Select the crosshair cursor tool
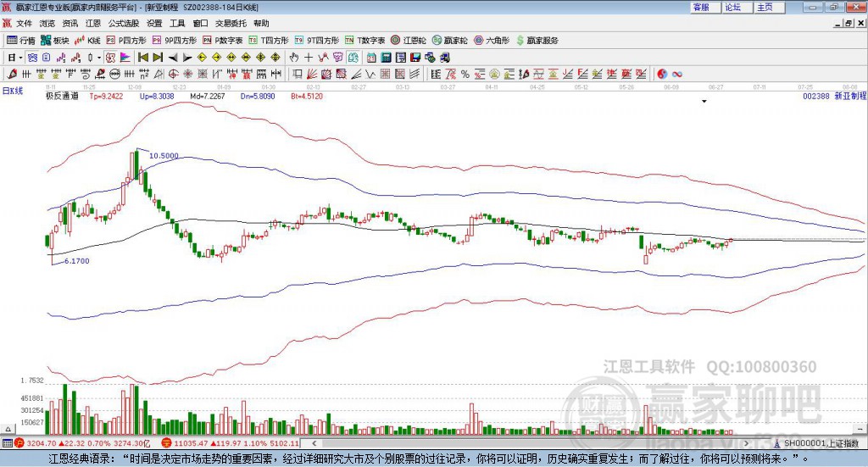Image resolution: width=868 pixels, height=467 pixels. (309, 58)
